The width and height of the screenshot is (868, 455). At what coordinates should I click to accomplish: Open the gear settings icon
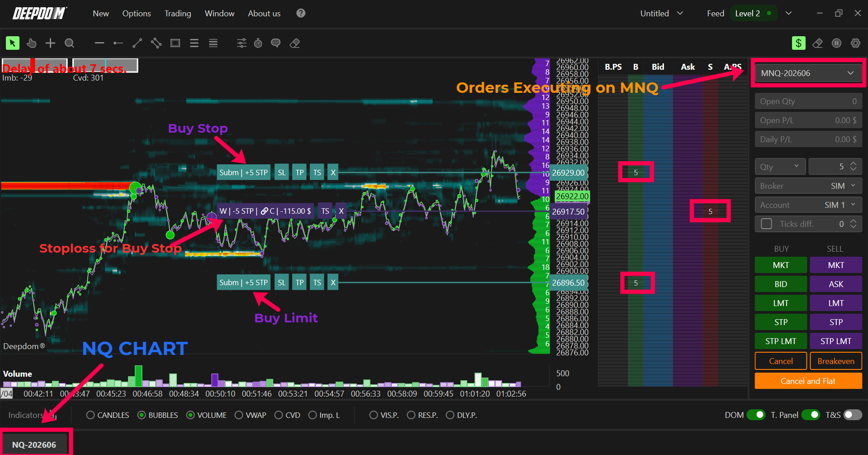tap(855, 43)
